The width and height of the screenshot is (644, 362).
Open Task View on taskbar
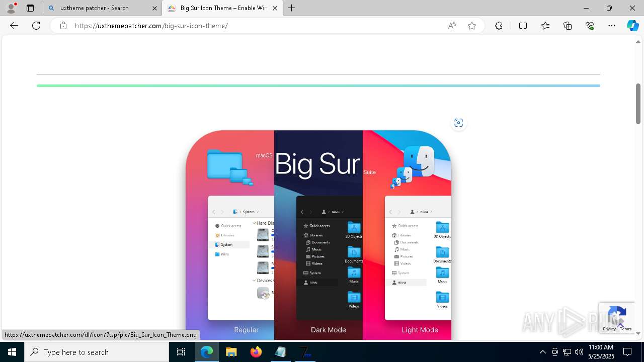[181, 352]
